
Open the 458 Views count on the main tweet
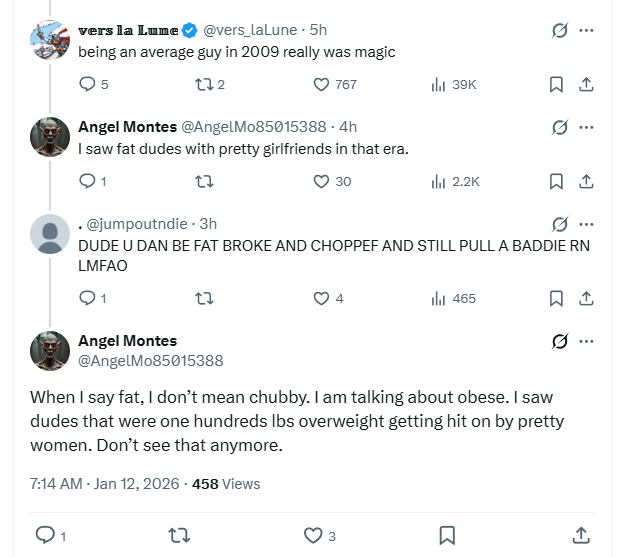pos(226,484)
